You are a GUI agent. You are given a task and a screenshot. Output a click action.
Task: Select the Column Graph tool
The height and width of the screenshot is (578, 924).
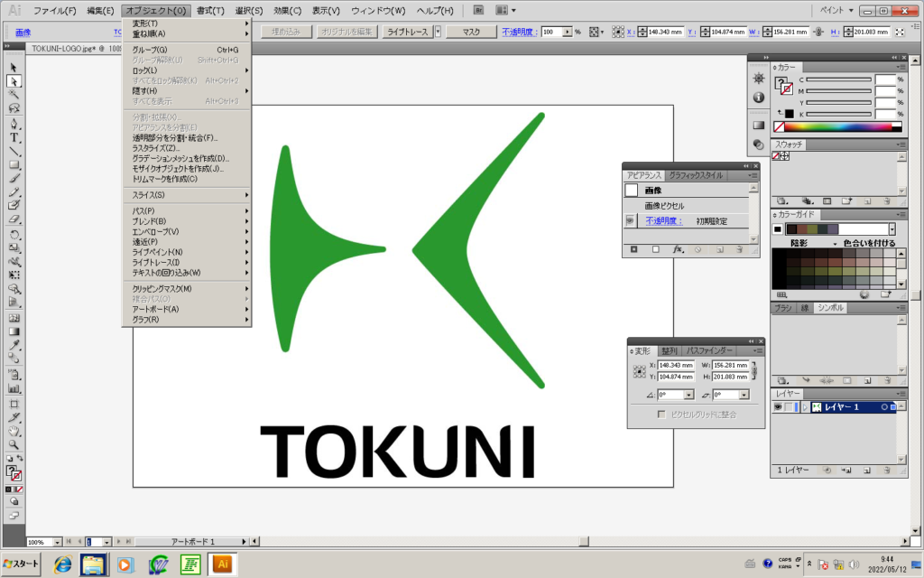point(14,389)
